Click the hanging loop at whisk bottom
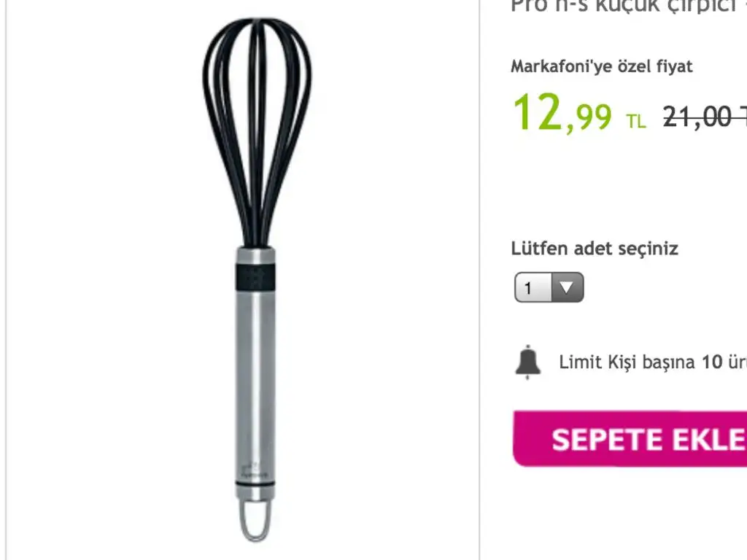 click(255, 521)
